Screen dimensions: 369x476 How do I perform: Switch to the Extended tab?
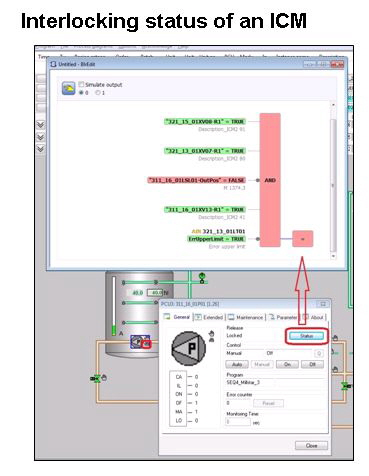pyautogui.click(x=209, y=317)
